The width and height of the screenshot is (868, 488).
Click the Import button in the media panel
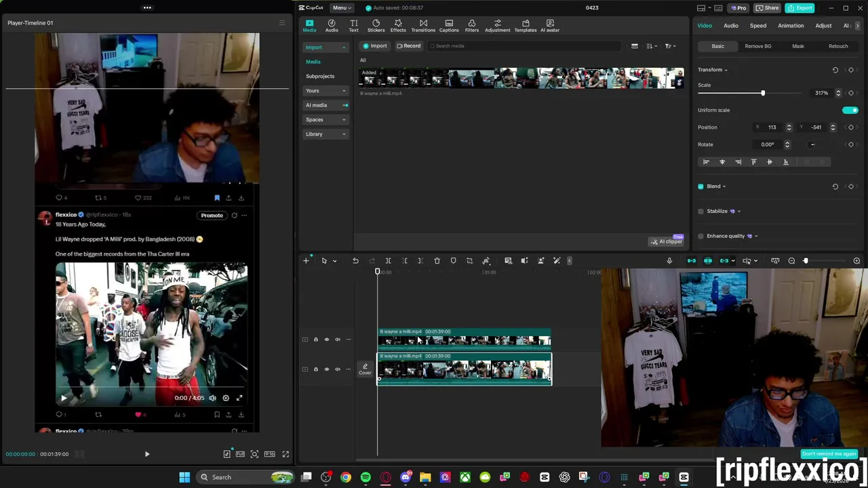tap(375, 46)
